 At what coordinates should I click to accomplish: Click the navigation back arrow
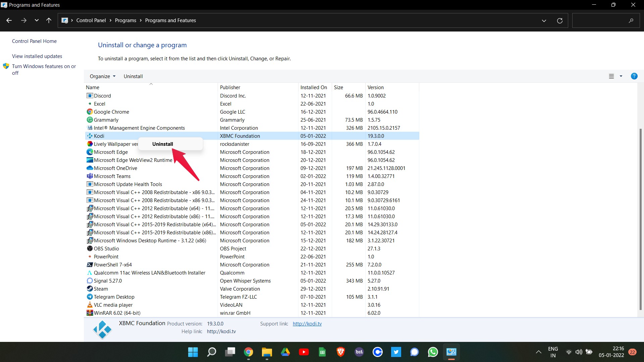click(x=9, y=21)
